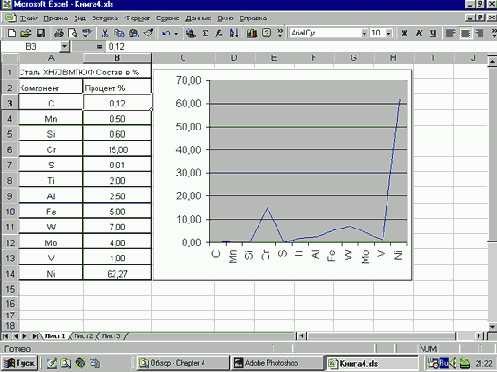Open a file with the Open icon

[x=26, y=33]
